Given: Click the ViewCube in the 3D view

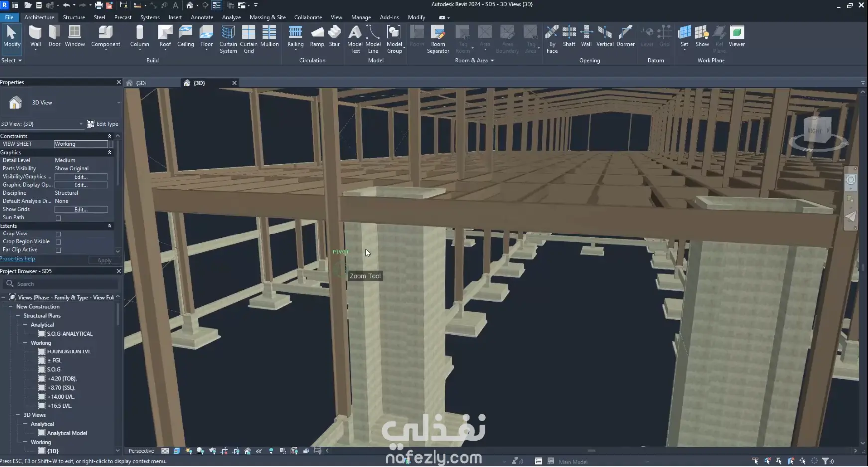Looking at the screenshot, I should 818,131.
